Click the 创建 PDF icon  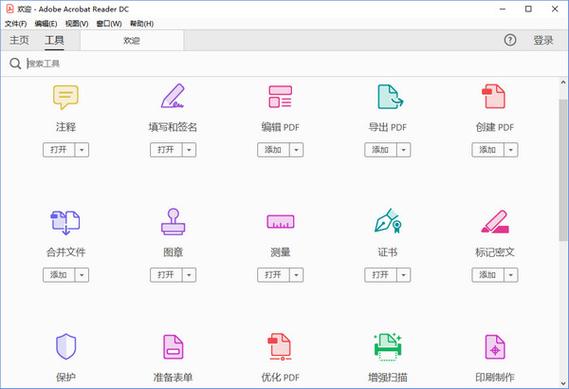494,96
